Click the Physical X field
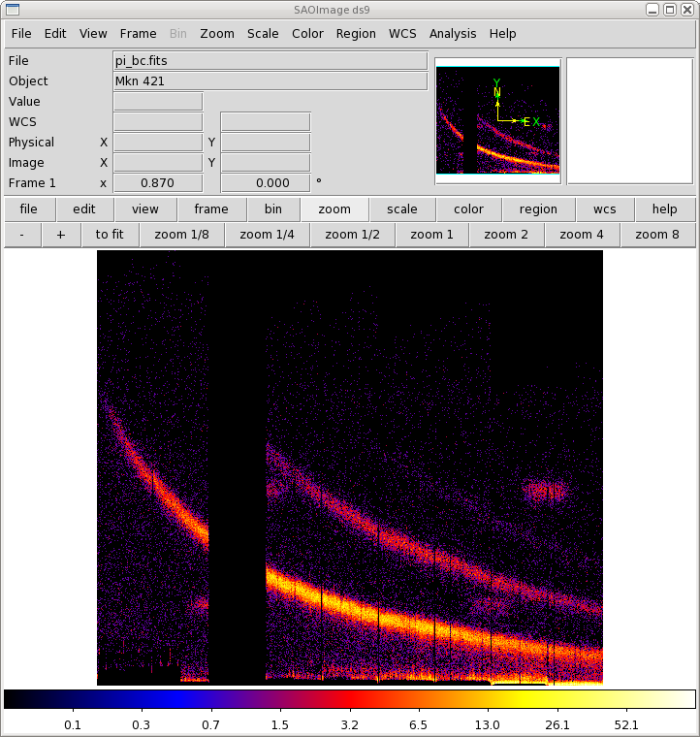700x737 pixels. tap(158, 143)
